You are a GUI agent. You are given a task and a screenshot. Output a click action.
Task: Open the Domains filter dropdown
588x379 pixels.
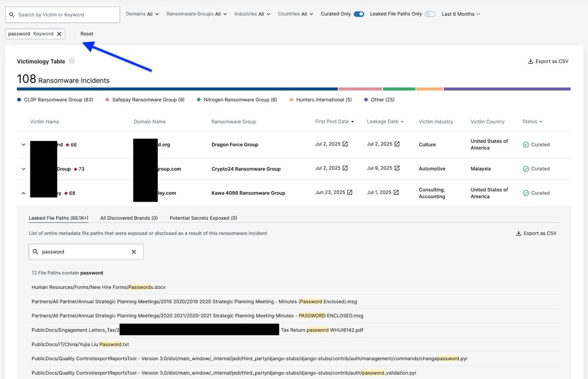tap(142, 14)
